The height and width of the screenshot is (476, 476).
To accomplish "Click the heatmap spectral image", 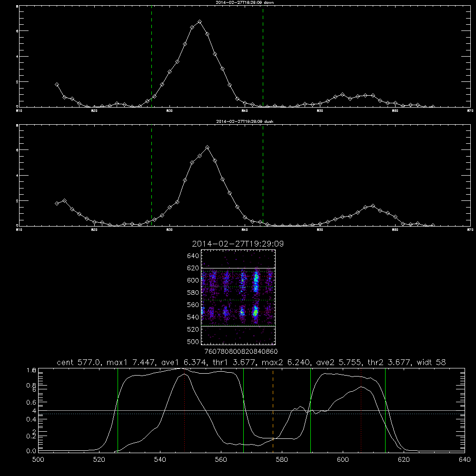I will tap(238, 297).
